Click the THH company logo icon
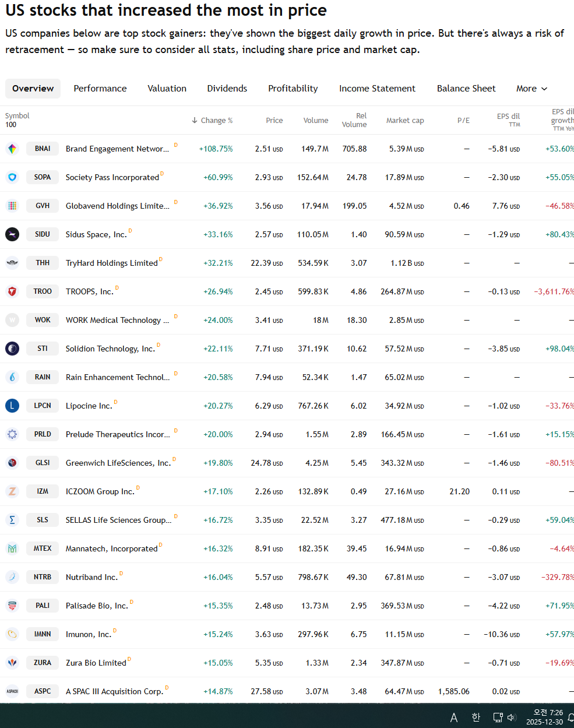The image size is (574, 728). pyautogui.click(x=12, y=263)
